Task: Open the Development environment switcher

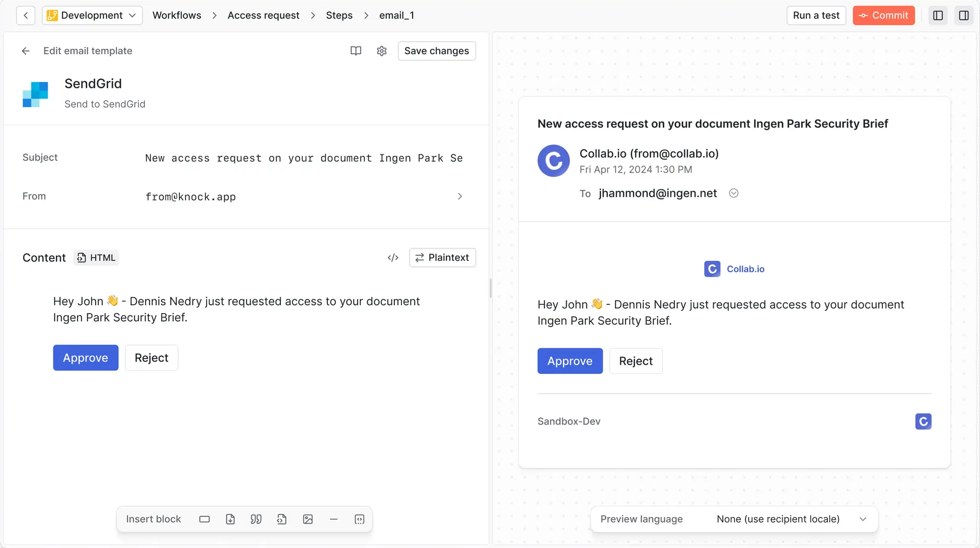Action: (92, 15)
